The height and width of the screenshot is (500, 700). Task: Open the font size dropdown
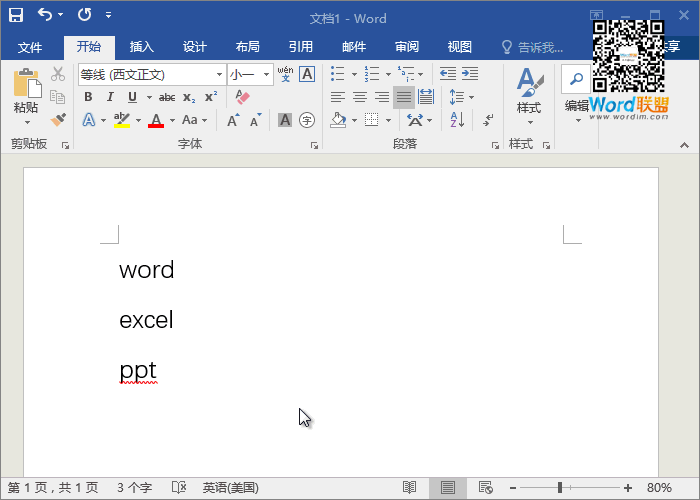(x=266, y=74)
